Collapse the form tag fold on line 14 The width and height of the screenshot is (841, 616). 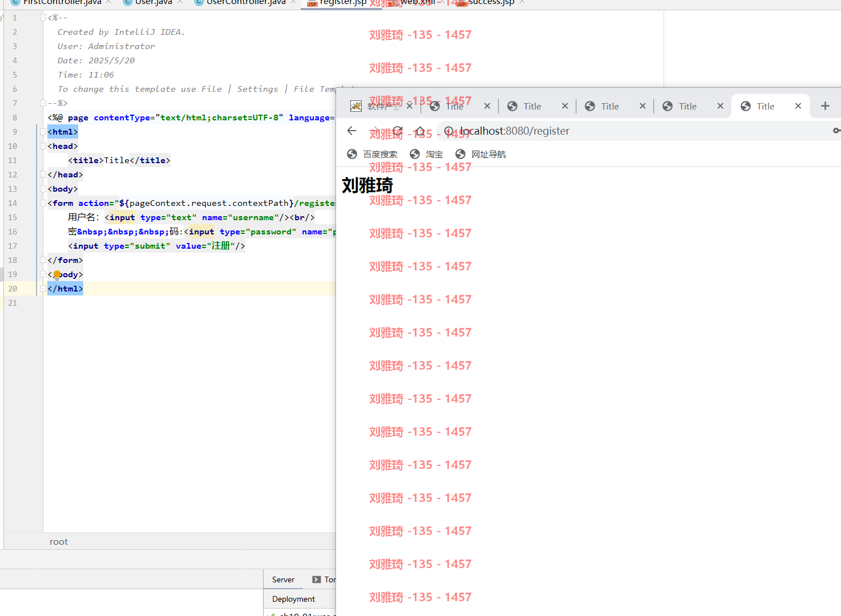coord(43,203)
